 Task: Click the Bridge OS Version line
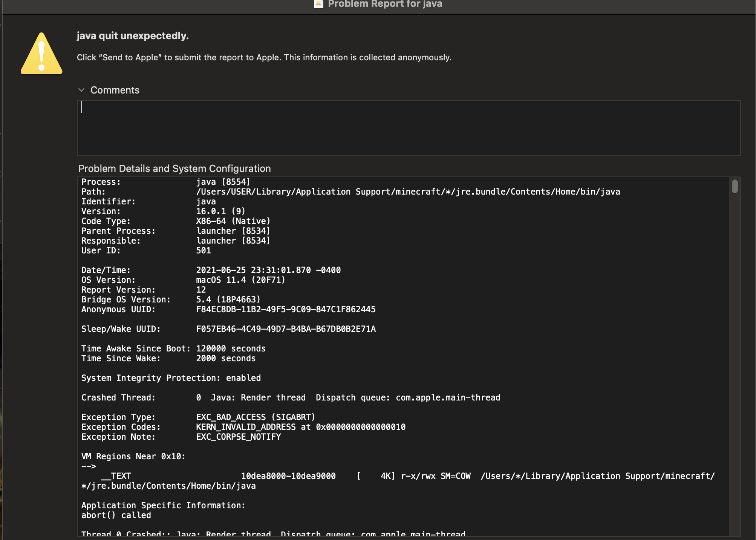[x=170, y=299]
